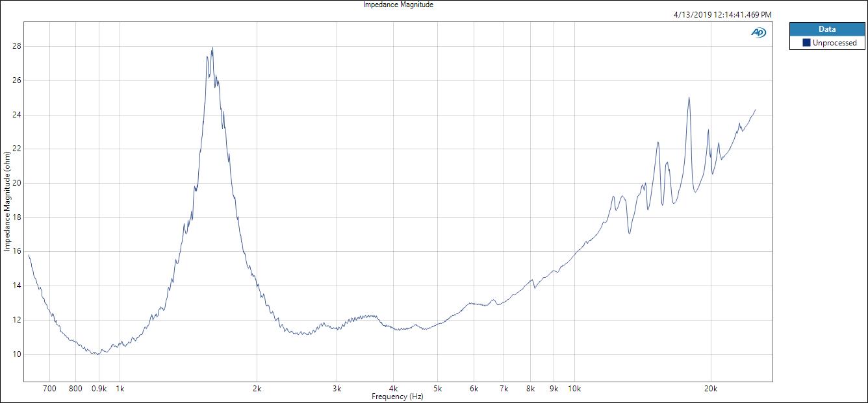The height and width of the screenshot is (403, 868).
Task: Click the 26 ohm y-axis tick
Action: [x=16, y=80]
